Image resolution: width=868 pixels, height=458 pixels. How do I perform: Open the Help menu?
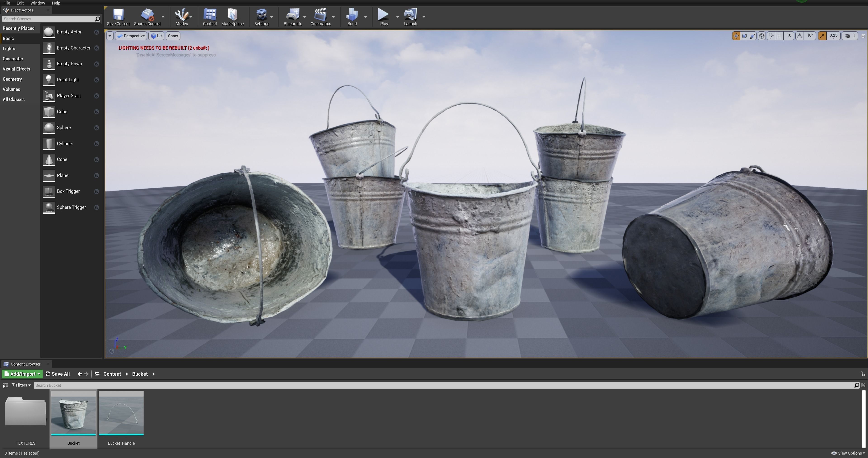(56, 3)
